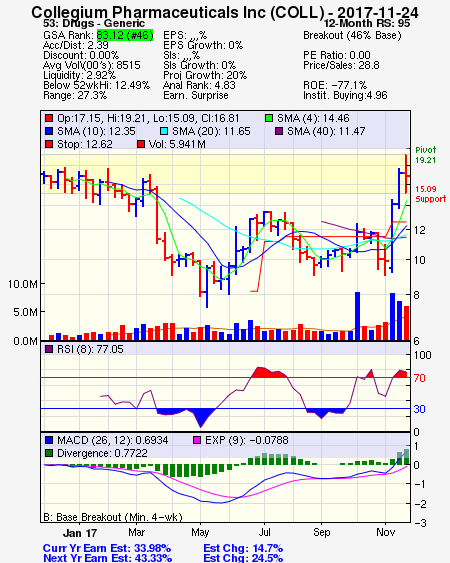Screen dimensions: 450x563
Task: Click the red Stop legend square
Action: point(49,144)
